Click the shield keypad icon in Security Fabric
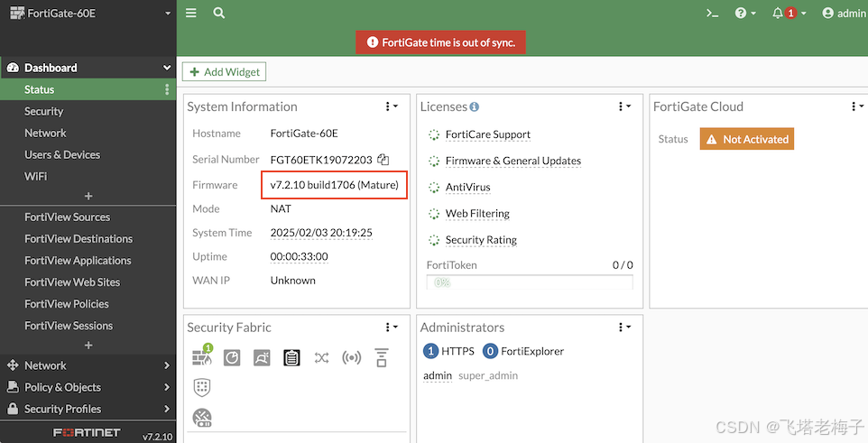Viewport: 868px width, 443px height. tap(202, 388)
